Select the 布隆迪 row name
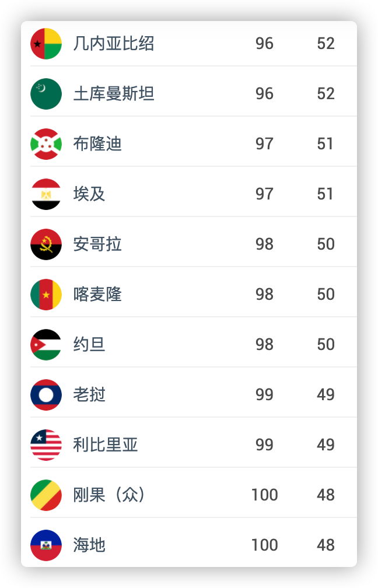The height and width of the screenshot is (588, 378). click(97, 144)
